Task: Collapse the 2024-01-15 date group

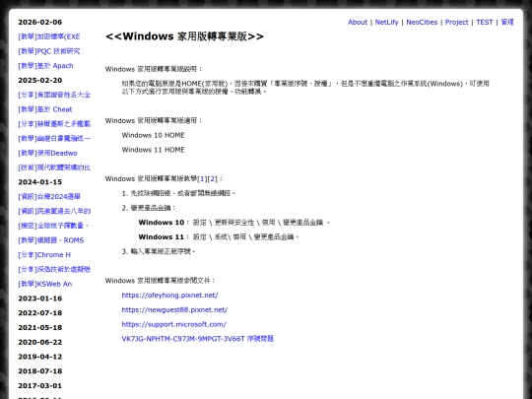Action: pos(40,182)
